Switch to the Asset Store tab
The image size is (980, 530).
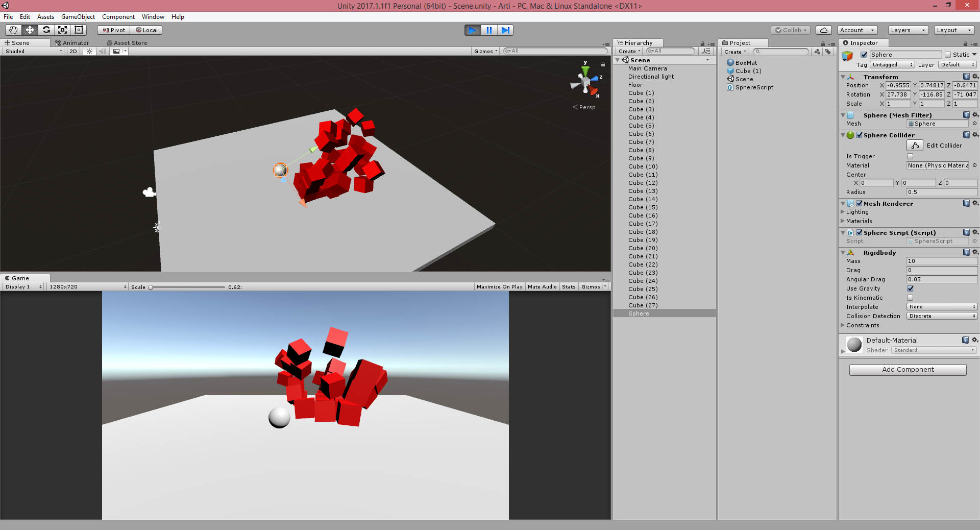click(x=127, y=43)
